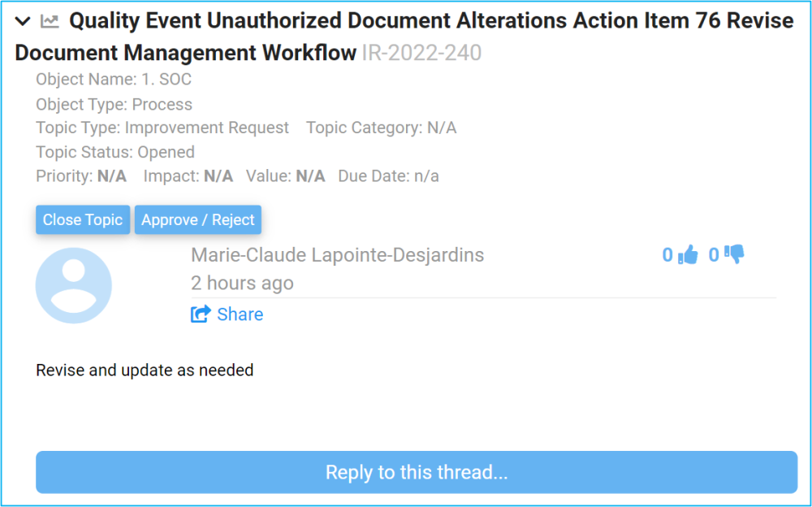
Task: Click the 'Due Date: n/a' field
Action: pyautogui.click(x=388, y=176)
